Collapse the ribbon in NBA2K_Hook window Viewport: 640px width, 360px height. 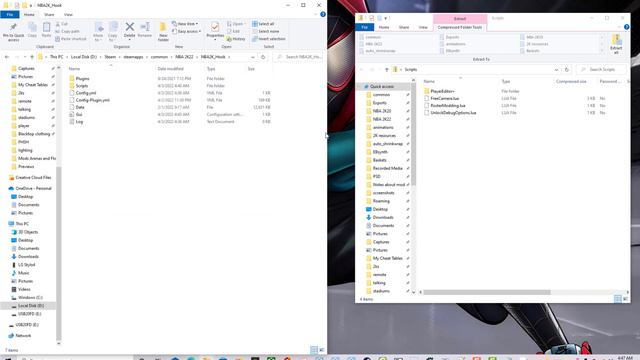tap(316, 14)
